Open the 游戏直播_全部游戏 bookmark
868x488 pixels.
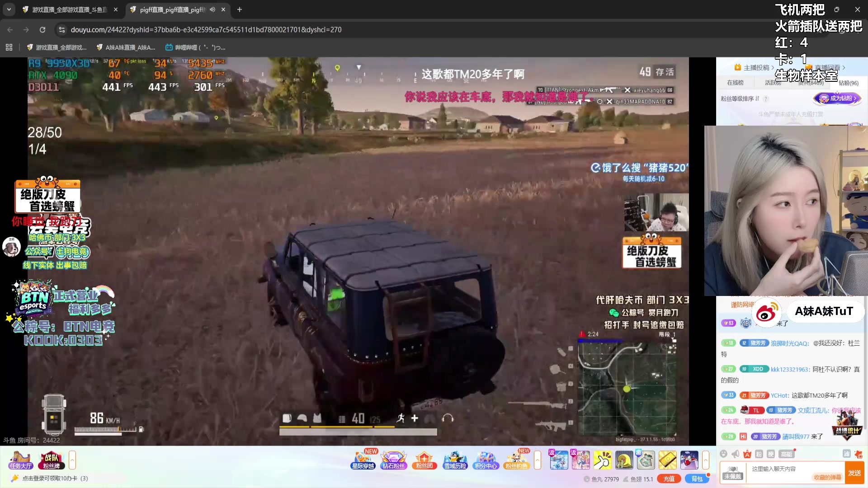coord(57,47)
